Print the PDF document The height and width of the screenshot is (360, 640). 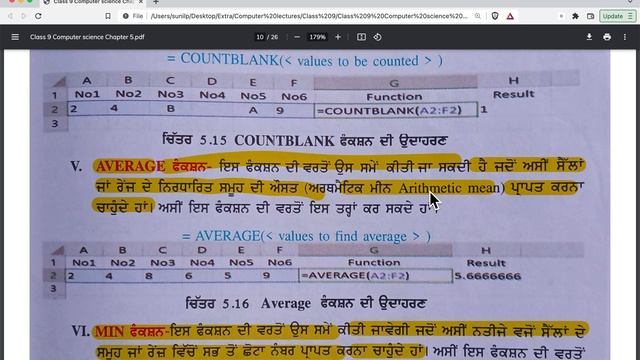point(607,37)
